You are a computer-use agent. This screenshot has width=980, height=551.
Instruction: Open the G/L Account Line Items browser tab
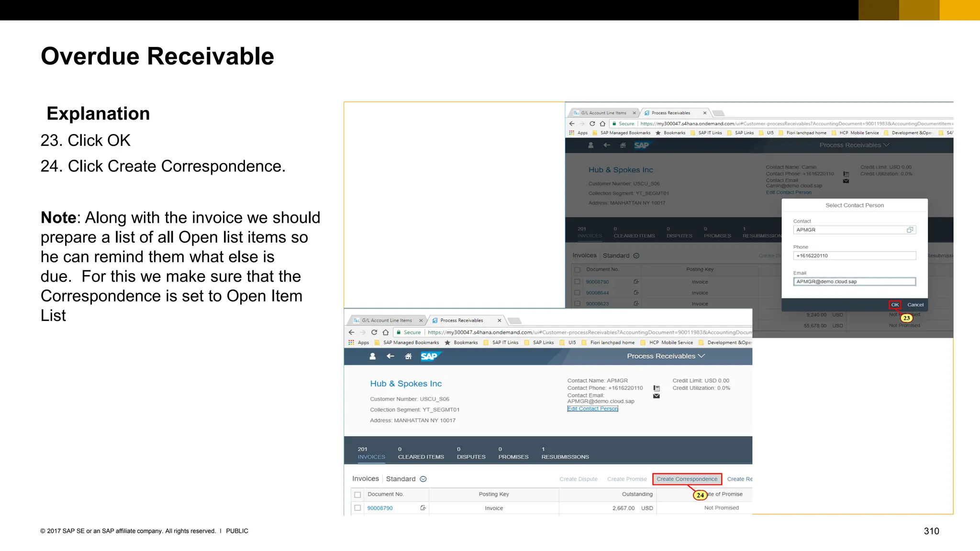(387, 320)
